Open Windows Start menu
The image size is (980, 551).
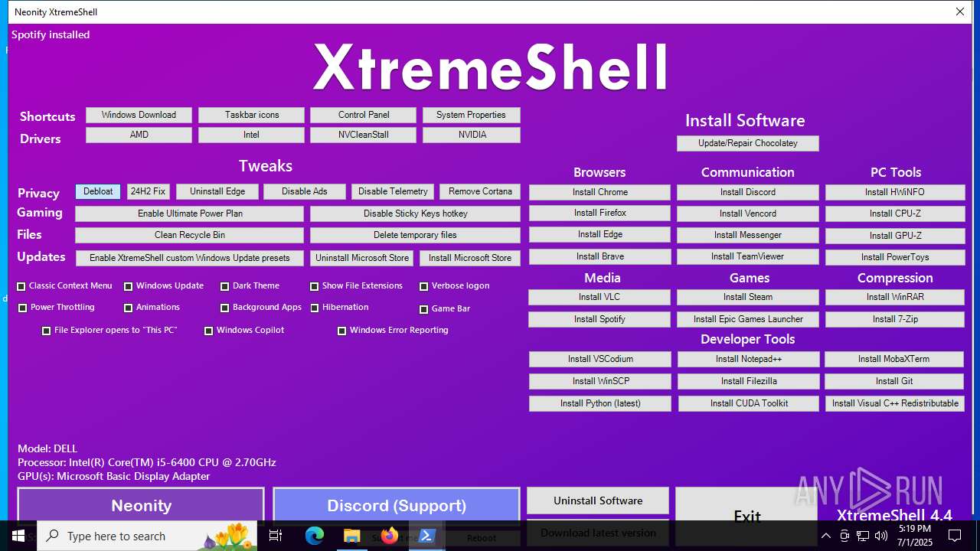(18, 536)
